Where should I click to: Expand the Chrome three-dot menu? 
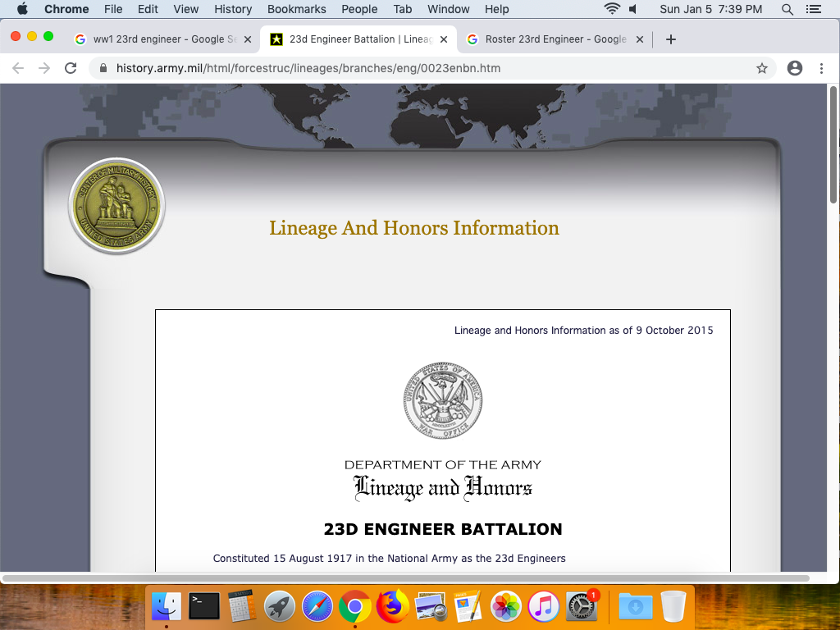click(x=821, y=68)
